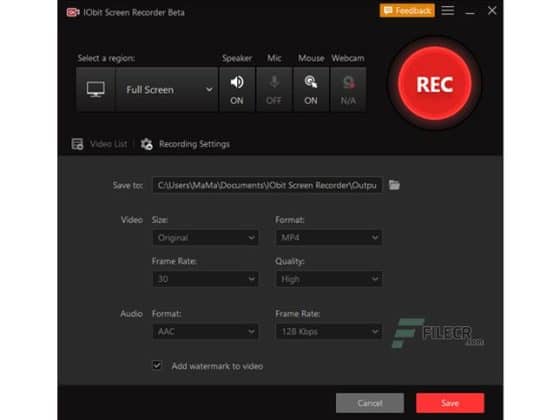This screenshot has height=420, width=560.
Task: Enable the Mic toggle
Action: [x=274, y=90]
